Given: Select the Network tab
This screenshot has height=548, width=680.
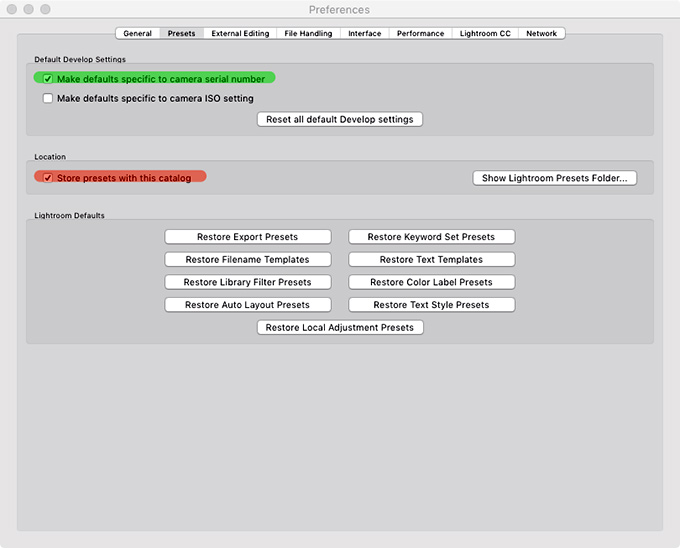Looking at the screenshot, I should [542, 33].
